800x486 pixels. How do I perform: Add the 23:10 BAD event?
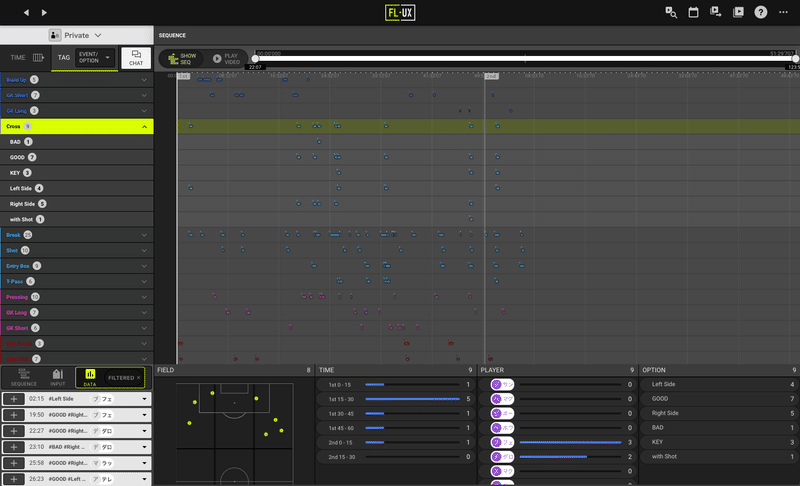click(x=14, y=447)
